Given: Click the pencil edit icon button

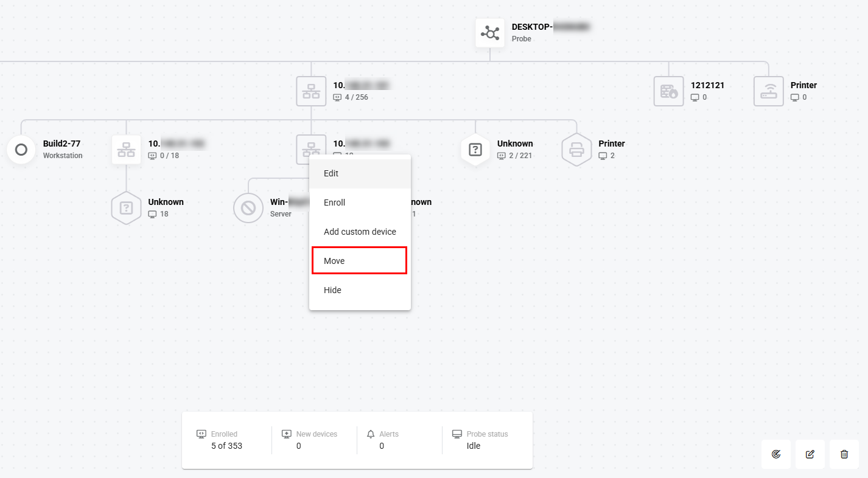Looking at the screenshot, I should pos(810,454).
